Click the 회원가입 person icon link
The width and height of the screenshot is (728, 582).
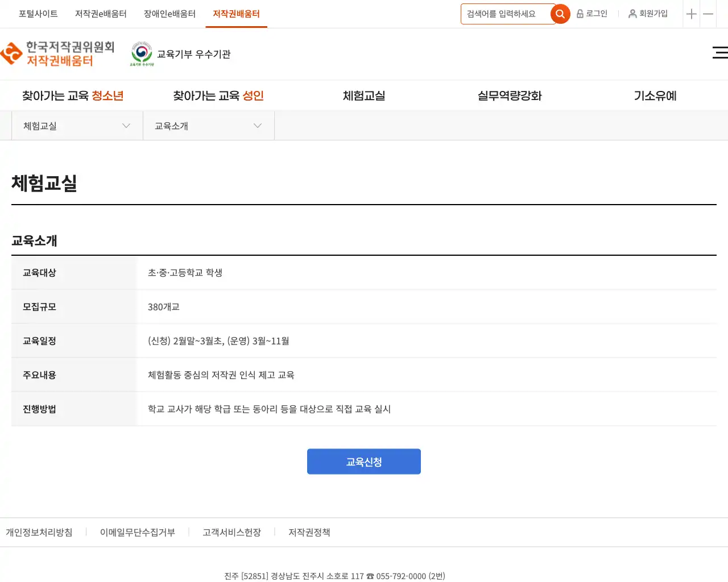pyautogui.click(x=648, y=14)
